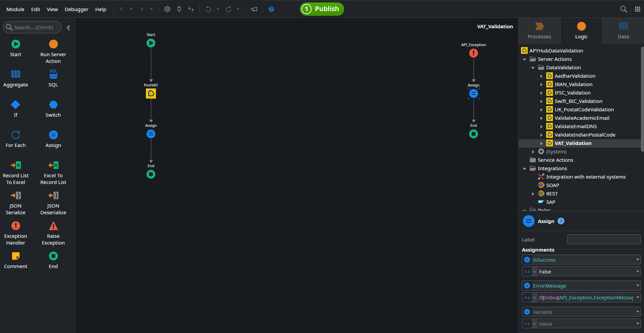Open the help question mark icon
Viewport: 644px width, 333px height.
271,9
